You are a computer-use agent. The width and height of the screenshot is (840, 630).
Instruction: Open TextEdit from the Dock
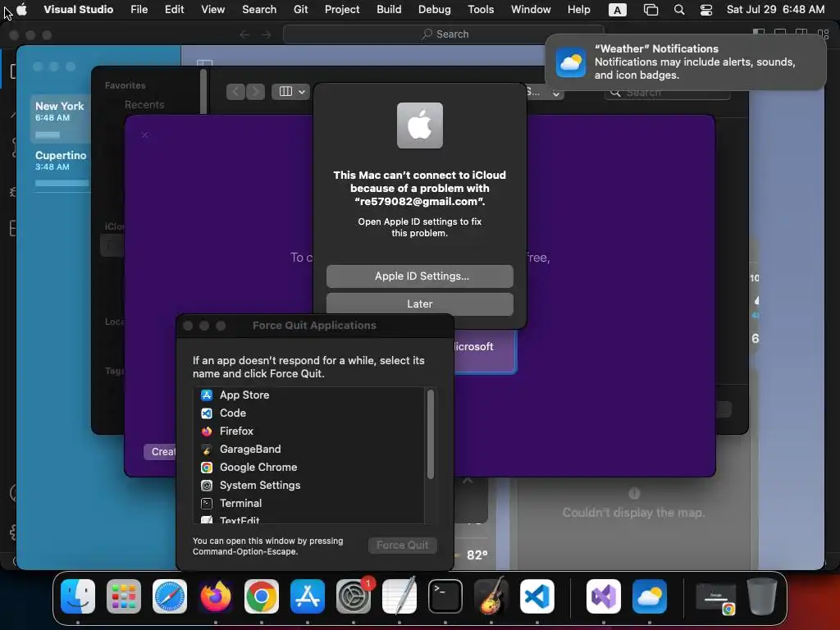pos(399,596)
